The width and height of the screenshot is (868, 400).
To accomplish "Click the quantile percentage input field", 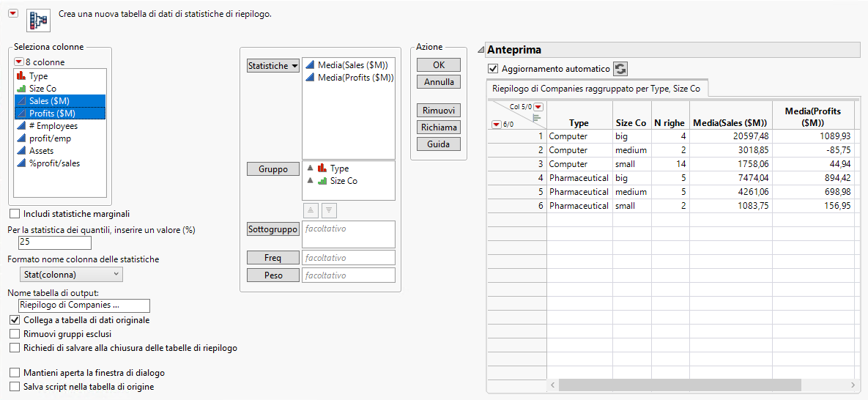I will (54, 242).
